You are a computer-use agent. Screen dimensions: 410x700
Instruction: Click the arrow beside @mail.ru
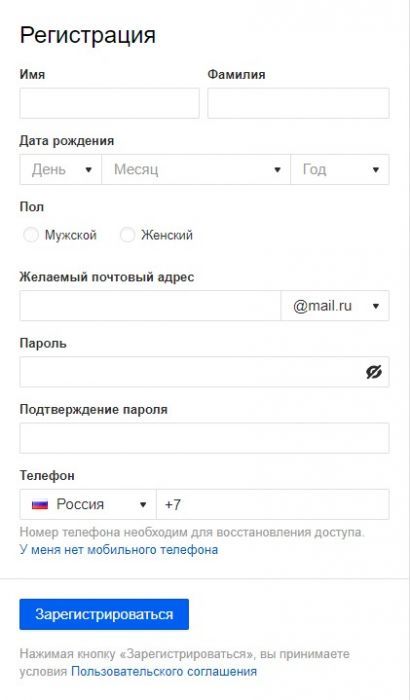(376, 306)
